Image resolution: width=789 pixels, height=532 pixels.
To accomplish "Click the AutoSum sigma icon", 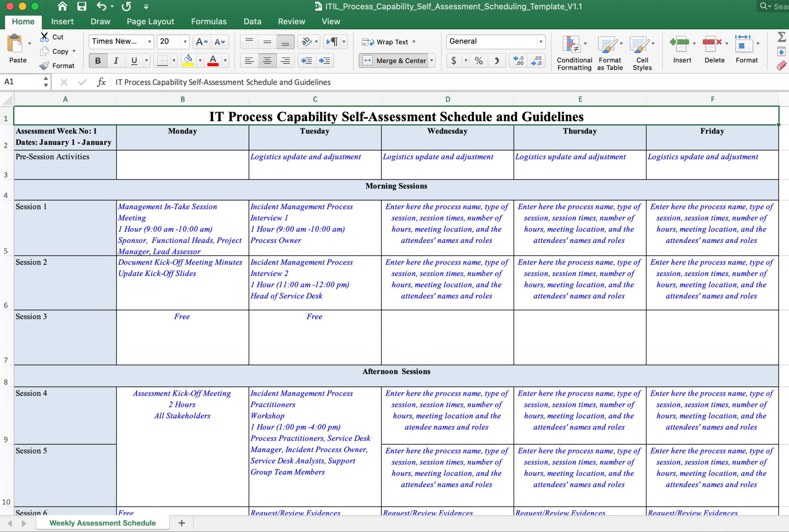I will 782,37.
